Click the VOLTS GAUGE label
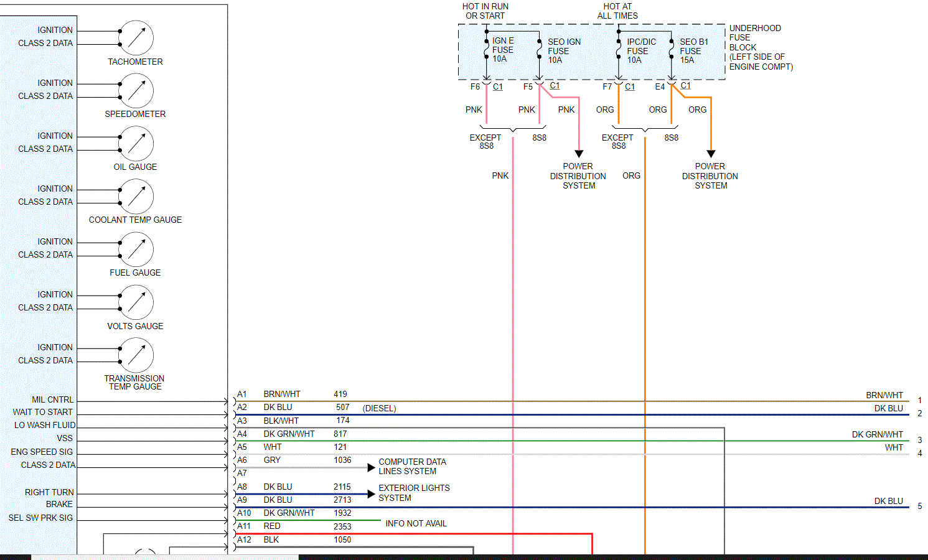This screenshot has height=560, width=928. [x=135, y=326]
